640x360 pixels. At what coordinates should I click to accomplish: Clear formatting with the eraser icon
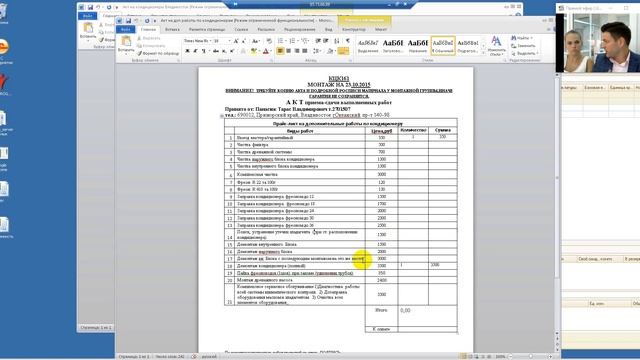[x=269, y=41]
